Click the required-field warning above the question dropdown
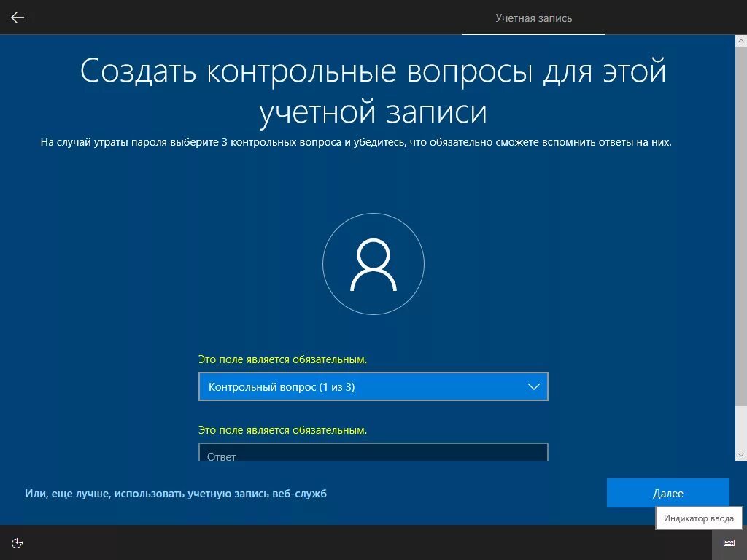This screenshot has width=747, height=560. [284, 359]
